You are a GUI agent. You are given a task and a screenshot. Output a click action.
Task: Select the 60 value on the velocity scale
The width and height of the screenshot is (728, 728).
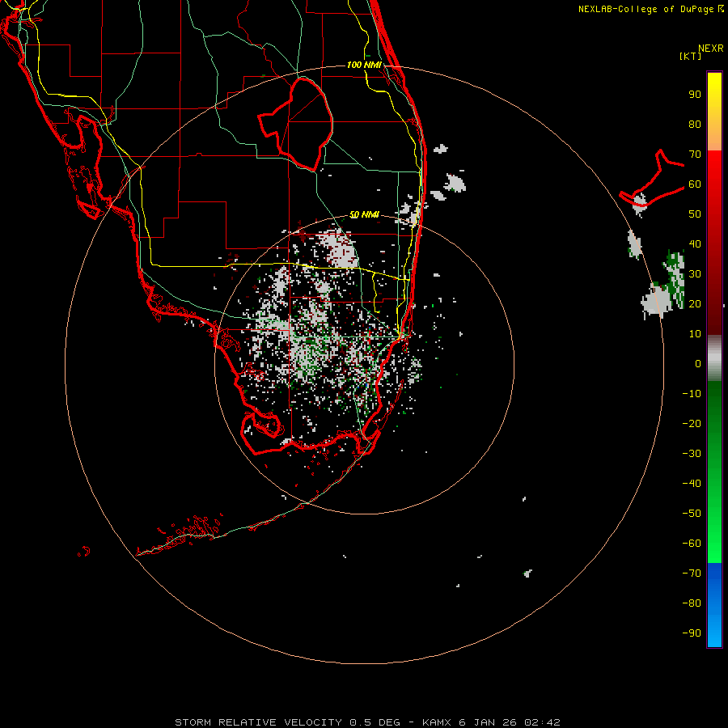point(695,184)
